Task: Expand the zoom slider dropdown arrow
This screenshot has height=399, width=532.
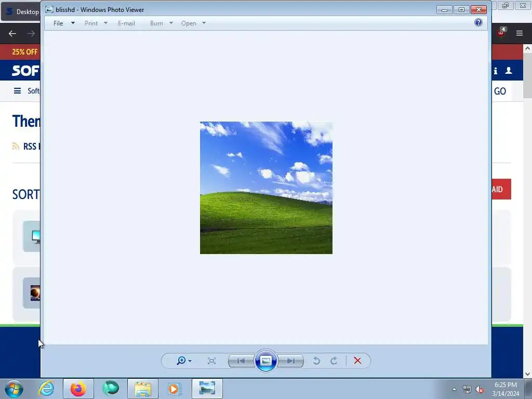Action: (190, 361)
